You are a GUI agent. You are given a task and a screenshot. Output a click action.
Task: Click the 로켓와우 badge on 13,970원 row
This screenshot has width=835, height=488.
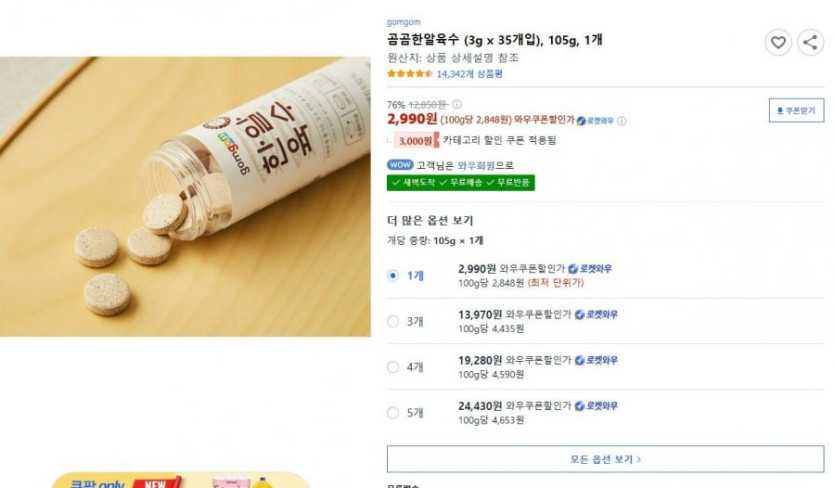click(596, 314)
